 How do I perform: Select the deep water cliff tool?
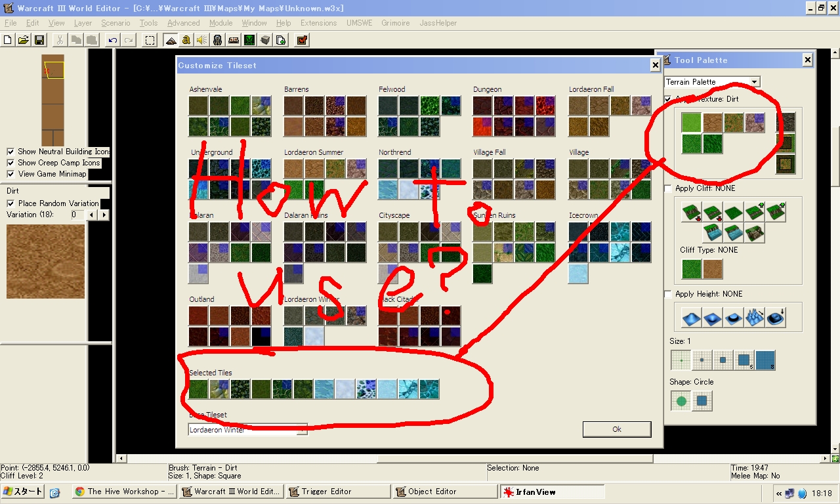pos(713,233)
